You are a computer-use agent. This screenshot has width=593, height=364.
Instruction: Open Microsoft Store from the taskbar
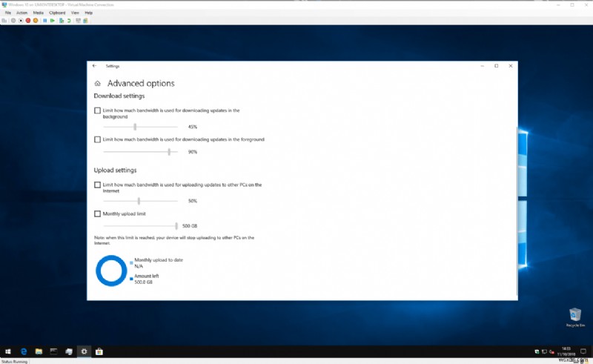[x=99, y=351]
